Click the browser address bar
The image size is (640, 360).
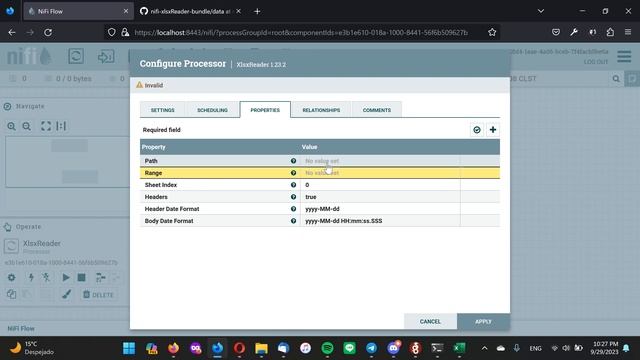[x=301, y=32]
